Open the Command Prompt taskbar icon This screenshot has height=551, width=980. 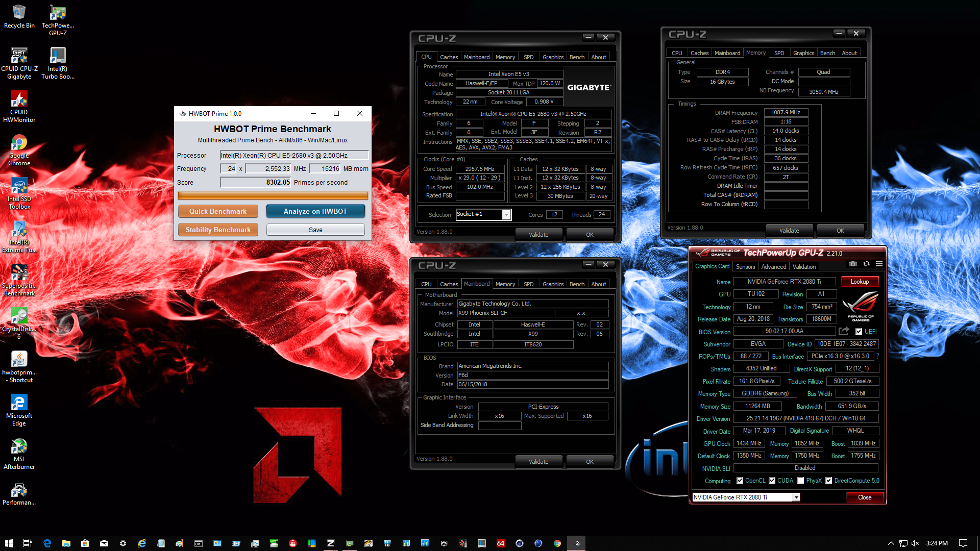[x=198, y=543]
